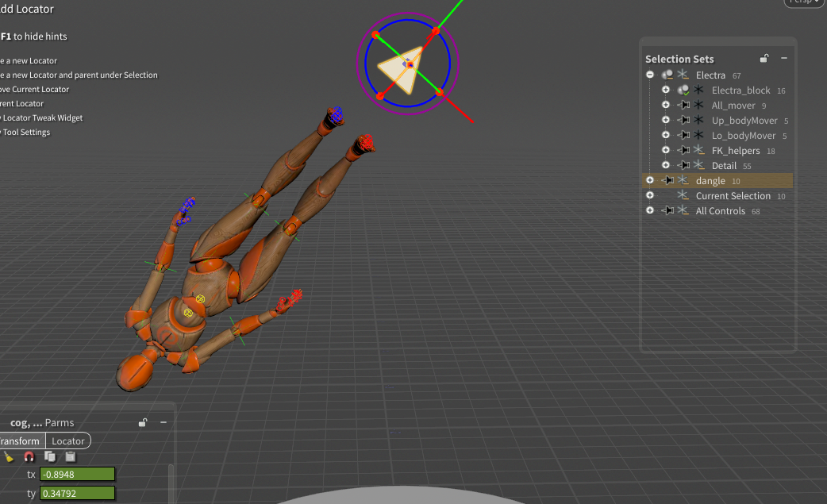Expand the Up_bodyMover set
Screen dimensions: 827x504
[x=666, y=120]
